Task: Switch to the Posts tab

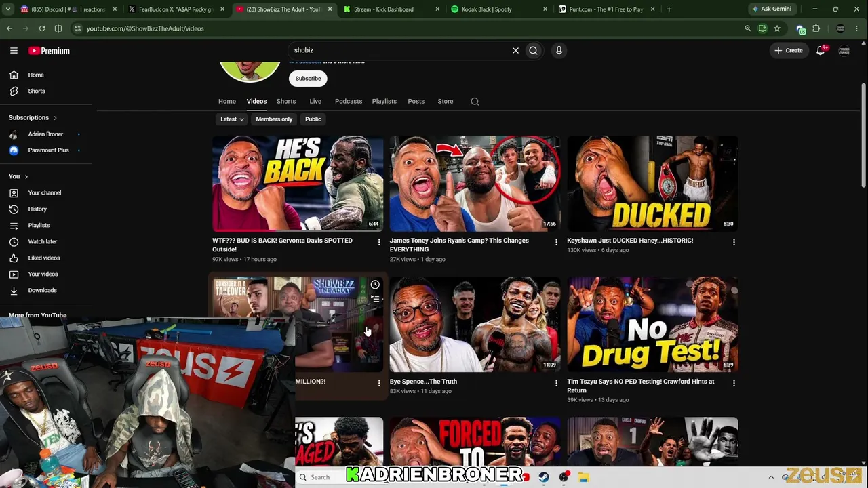Action: pyautogui.click(x=416, y=102)
